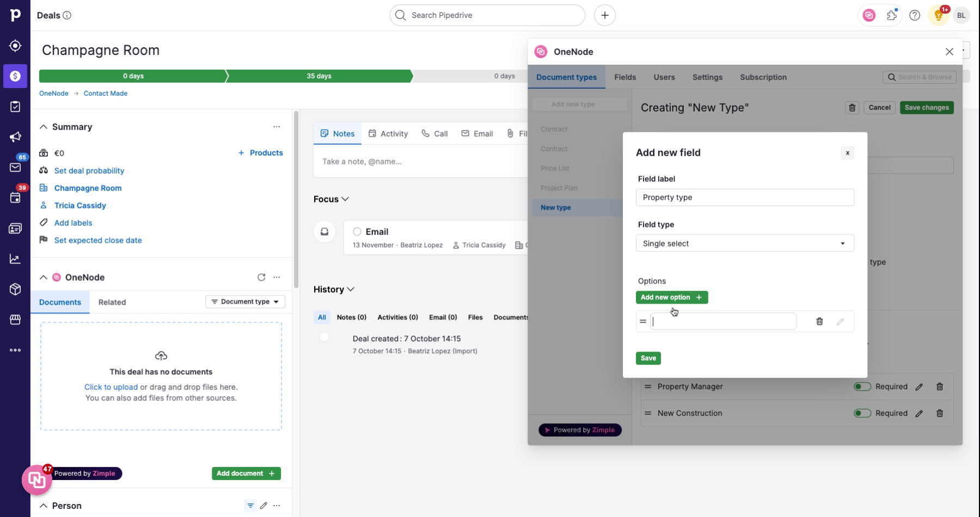
Task: Open the Insights chart icon in sidebar
Action: [x=15, y=259]
